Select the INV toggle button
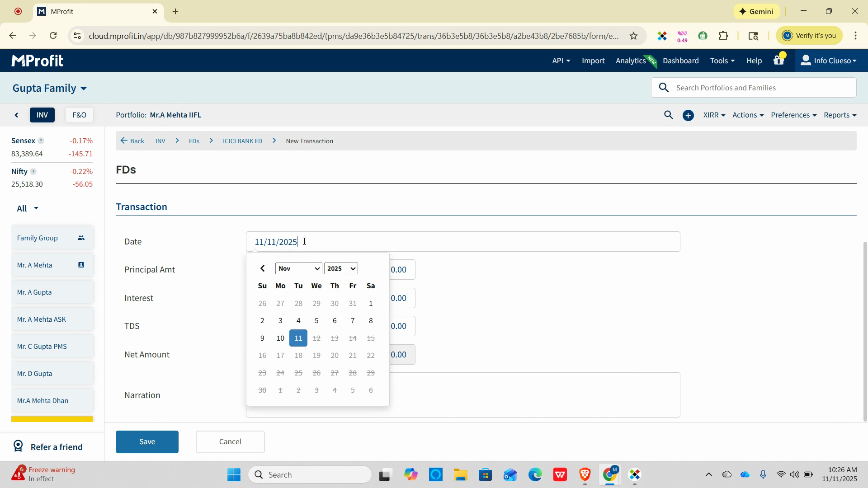The image size is (868, 488). pos(42,115)
